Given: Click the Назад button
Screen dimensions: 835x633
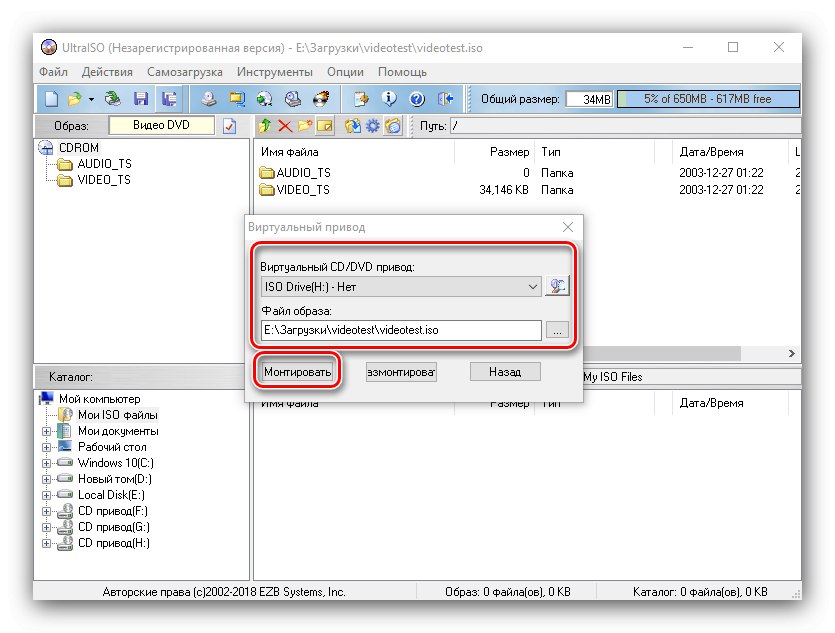Looking at the screenshot, I should 505,372.
